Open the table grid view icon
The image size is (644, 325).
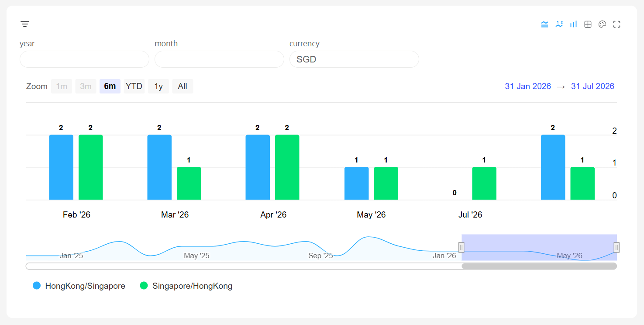pyautogui.click(x=588, y=24)
